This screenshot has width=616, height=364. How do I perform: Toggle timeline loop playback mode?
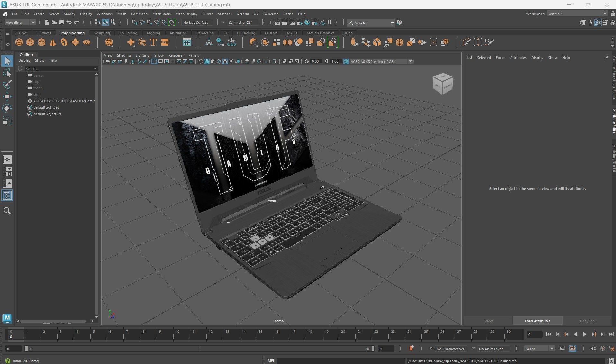[x=563, y=349]
